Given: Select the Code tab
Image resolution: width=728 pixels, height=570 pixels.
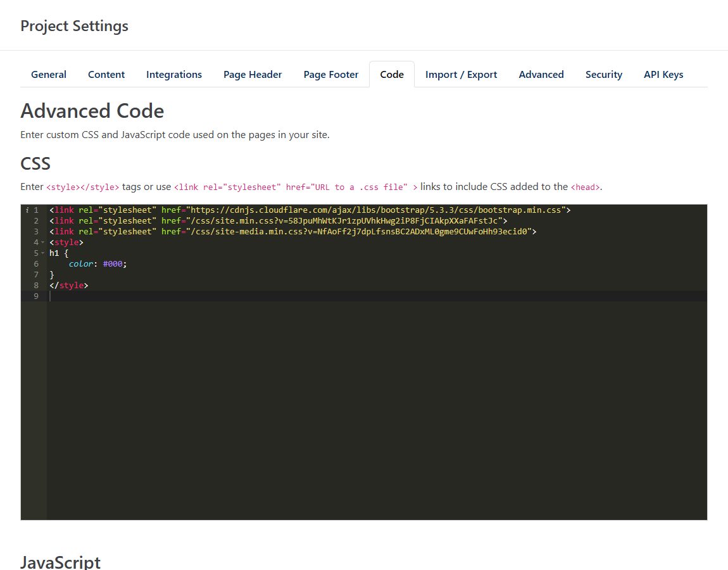Looking at the screenshot, I should pos(392,74).
